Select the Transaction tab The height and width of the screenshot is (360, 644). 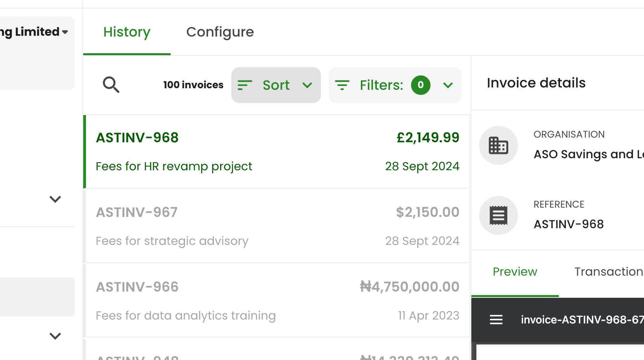pos(609,272)
